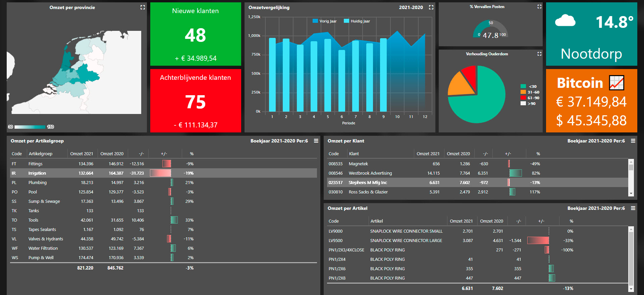This screenshot has height=295, width=644.
Task: Click the map color scale legend bar
Action: (x=30, y=127)
